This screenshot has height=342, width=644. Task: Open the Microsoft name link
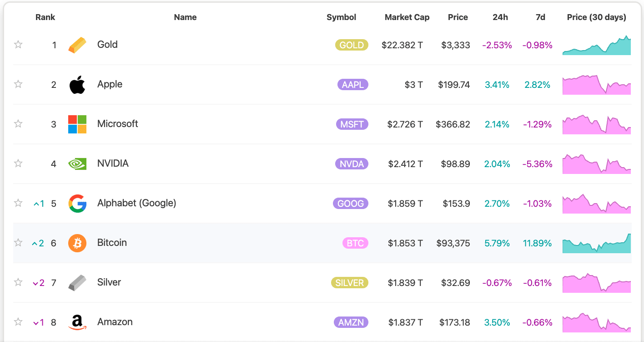tap(117, 124)
